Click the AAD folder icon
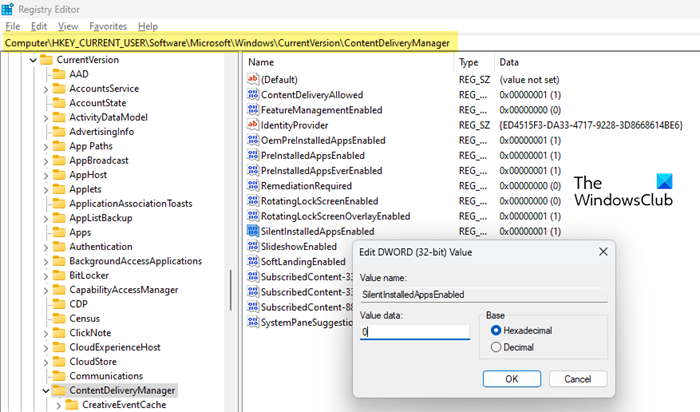This screenshot has width=700, height=412. (59, 74)
